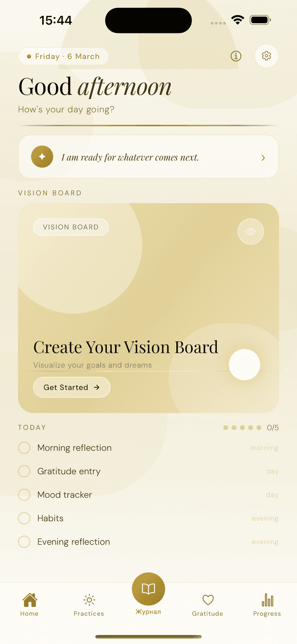The image size is (297, 644).
Task: Check off Morning reflection
Action: click(24, 448)
